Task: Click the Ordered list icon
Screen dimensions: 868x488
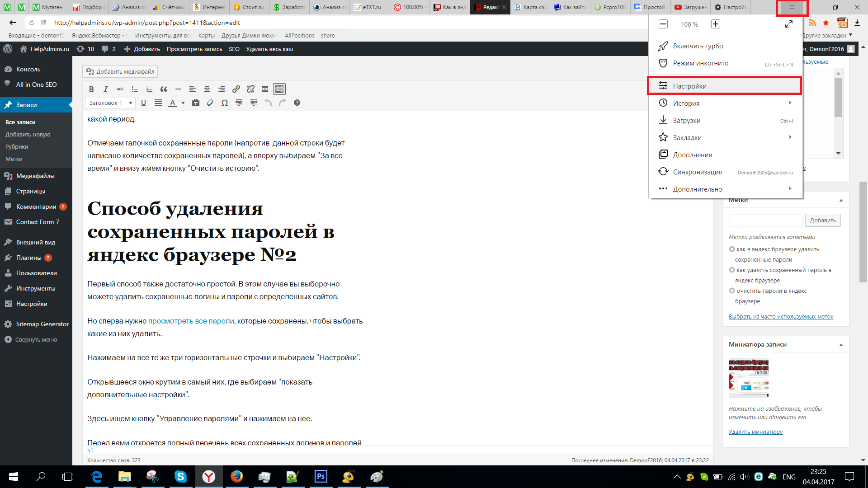Action: [x=148, y=89]
